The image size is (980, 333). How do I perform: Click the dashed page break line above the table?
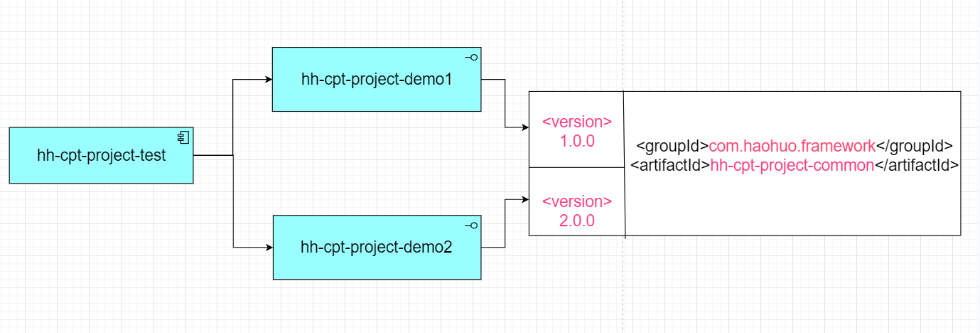point(623,43)
